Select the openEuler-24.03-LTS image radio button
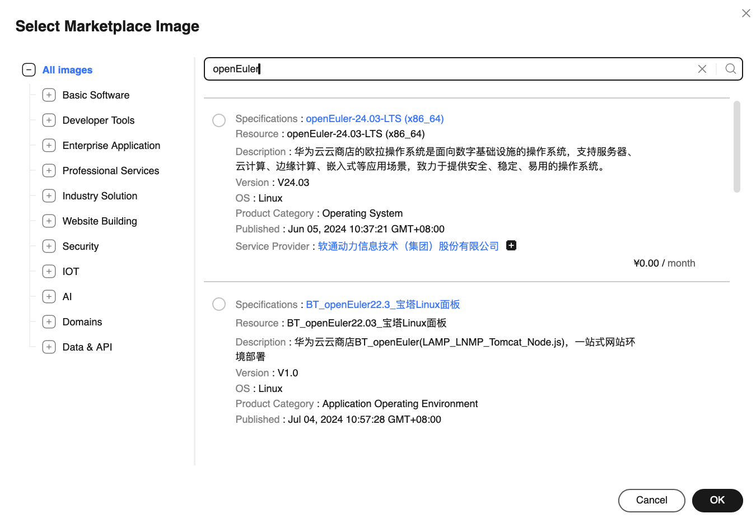Image resolution: width=756 pixels, height=532 pixels. 219,120
